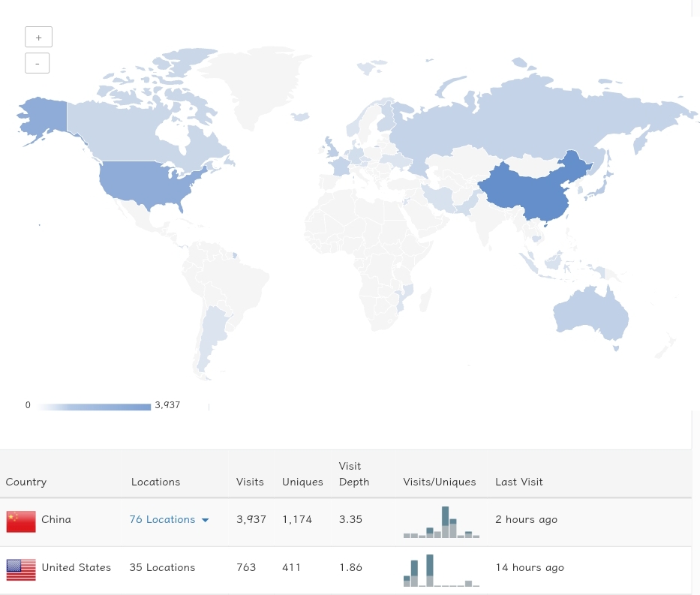Click the Last Visit column header
This screenshot has width=700, height=595.
pyautogui.click(x=518, y=481)
